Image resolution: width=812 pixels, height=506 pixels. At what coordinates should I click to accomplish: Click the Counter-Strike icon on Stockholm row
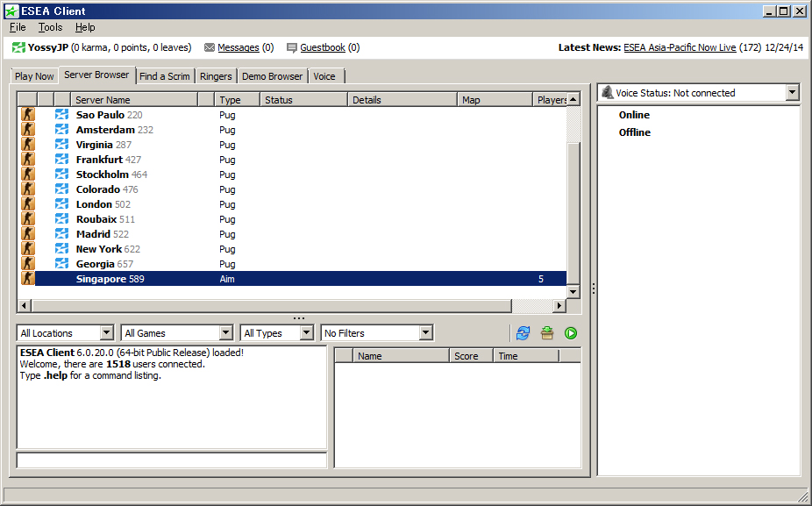pos(28,175)
